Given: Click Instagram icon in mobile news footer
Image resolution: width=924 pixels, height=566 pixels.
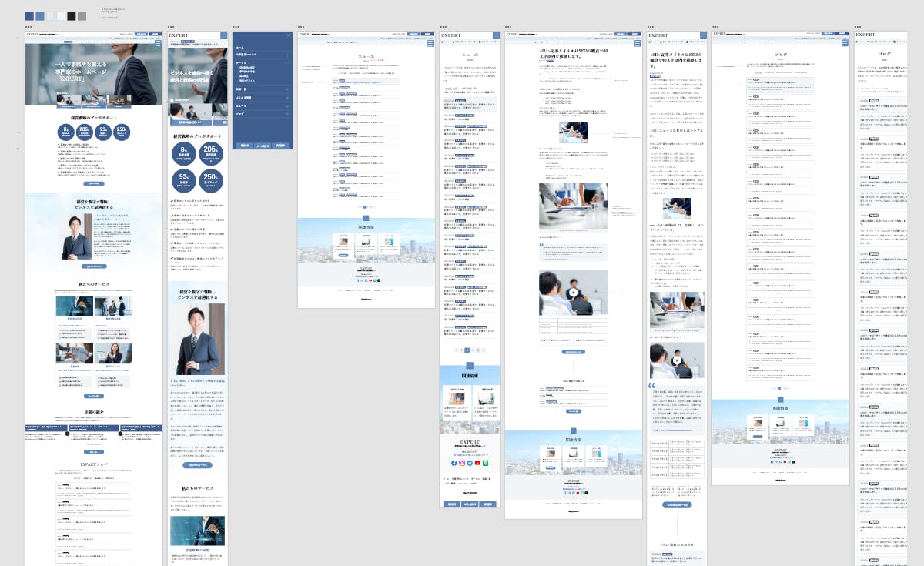Looking at the screenshot, I should (x=462, y=463).
